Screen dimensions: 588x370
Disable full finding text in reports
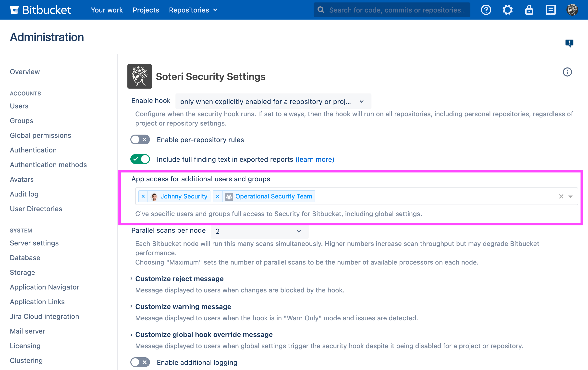(140, 159)
